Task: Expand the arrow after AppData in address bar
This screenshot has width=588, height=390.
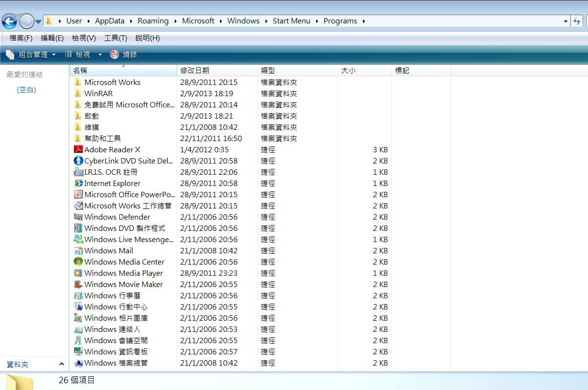Action: pos(131,21)
